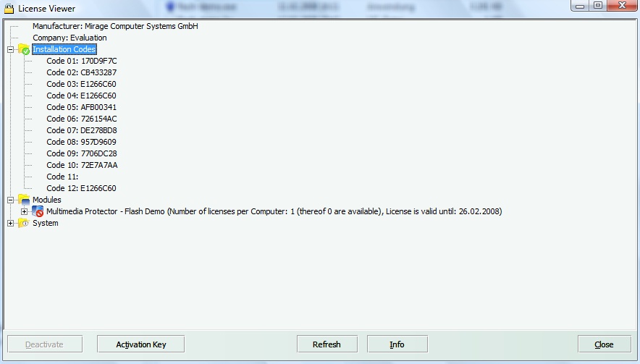640x364 pixels.
Task: Maximize the License Viewer window
Action: 598,6
